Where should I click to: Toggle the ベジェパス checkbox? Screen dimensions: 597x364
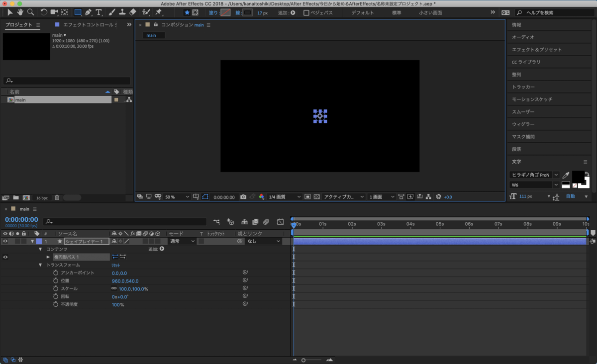[x=306, y=12]
